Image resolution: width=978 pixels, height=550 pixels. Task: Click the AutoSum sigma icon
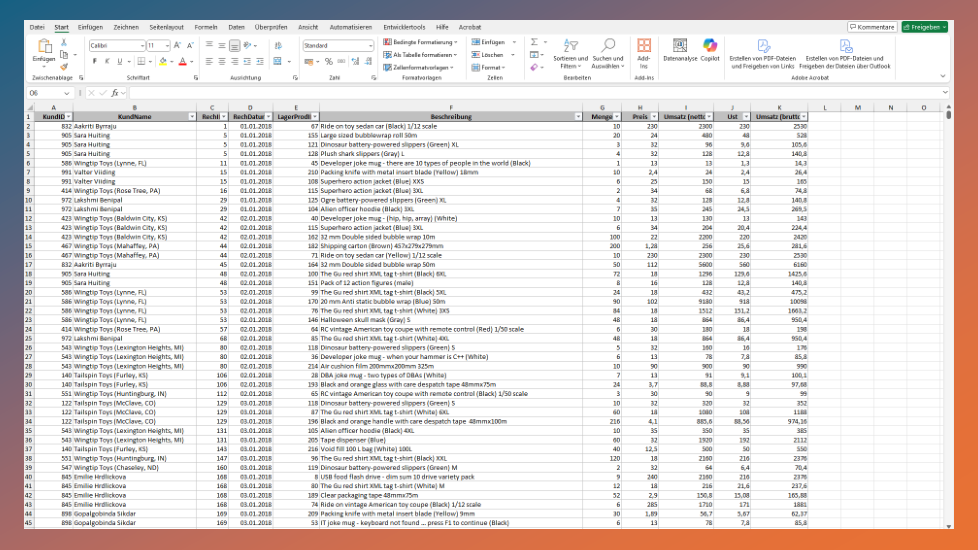point(534,43)
